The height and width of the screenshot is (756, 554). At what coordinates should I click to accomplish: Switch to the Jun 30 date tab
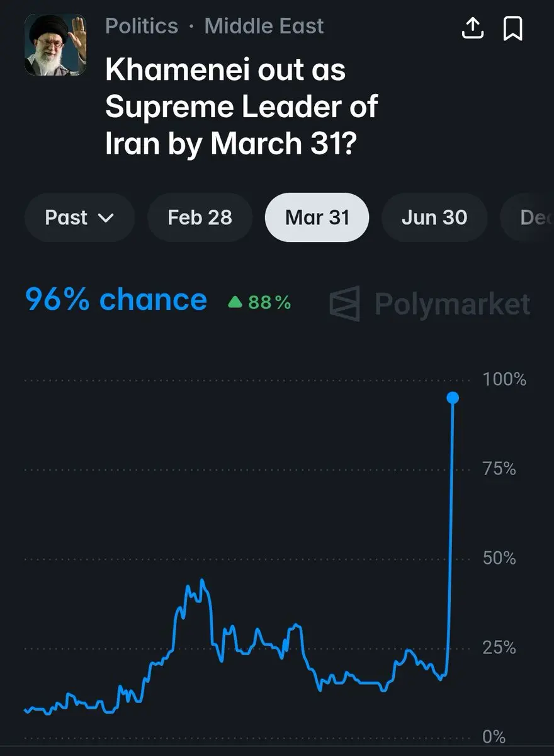tap(434, 218)
